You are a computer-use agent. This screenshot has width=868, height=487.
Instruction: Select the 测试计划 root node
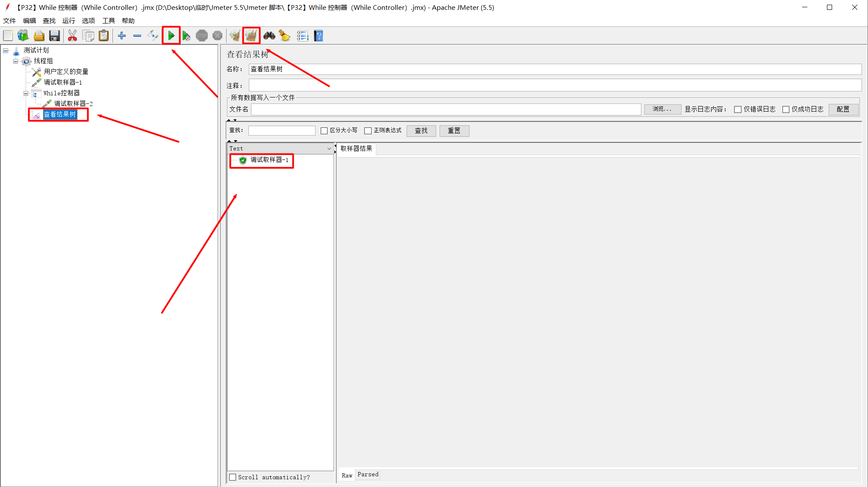coord(36,50)
